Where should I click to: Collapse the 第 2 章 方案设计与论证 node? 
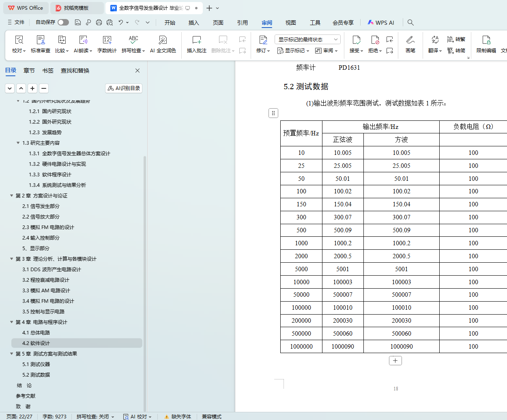[x=12, y=196]
